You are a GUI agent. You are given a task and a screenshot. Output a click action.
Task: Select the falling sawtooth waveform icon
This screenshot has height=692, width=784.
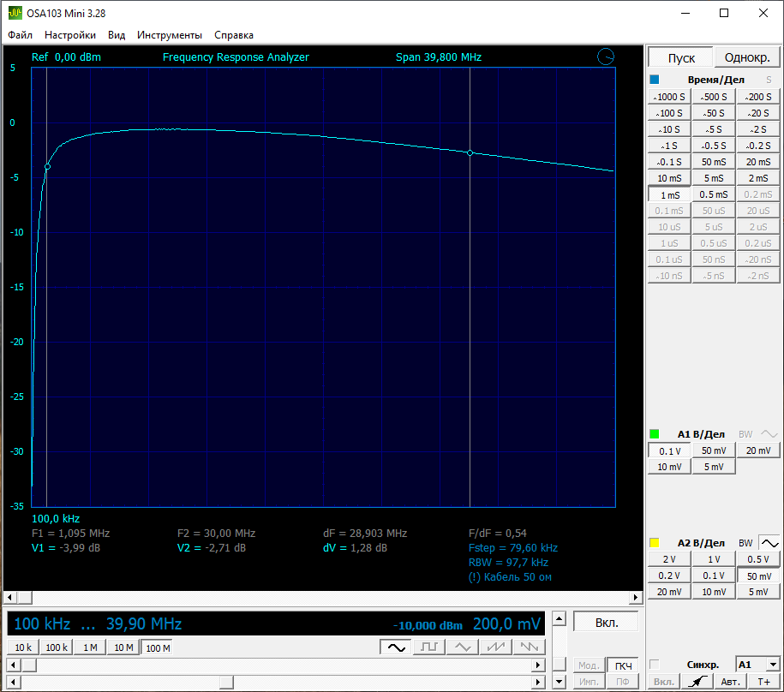529,647
